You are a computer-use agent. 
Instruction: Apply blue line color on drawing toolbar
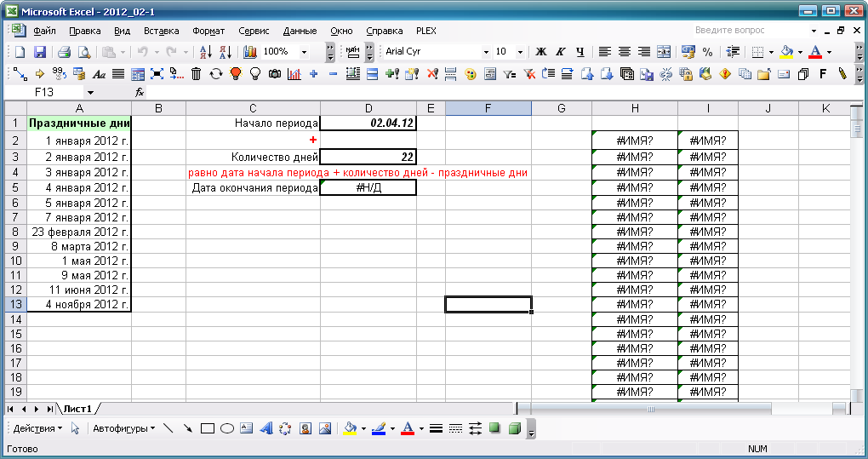tap(379, 428)
